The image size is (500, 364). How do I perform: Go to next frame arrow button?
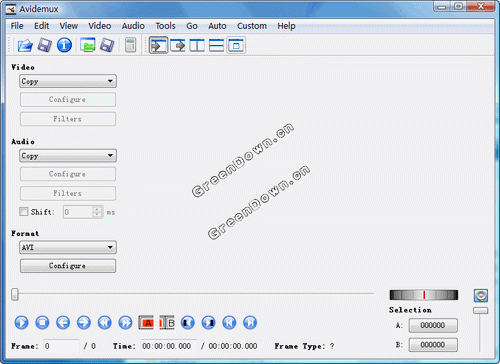pos(84,323)
